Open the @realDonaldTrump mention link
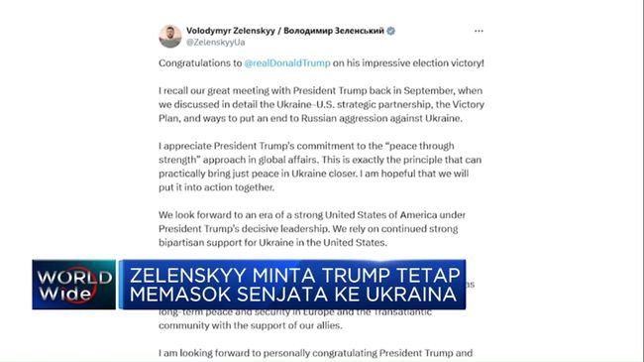 (x=287, y=62)
